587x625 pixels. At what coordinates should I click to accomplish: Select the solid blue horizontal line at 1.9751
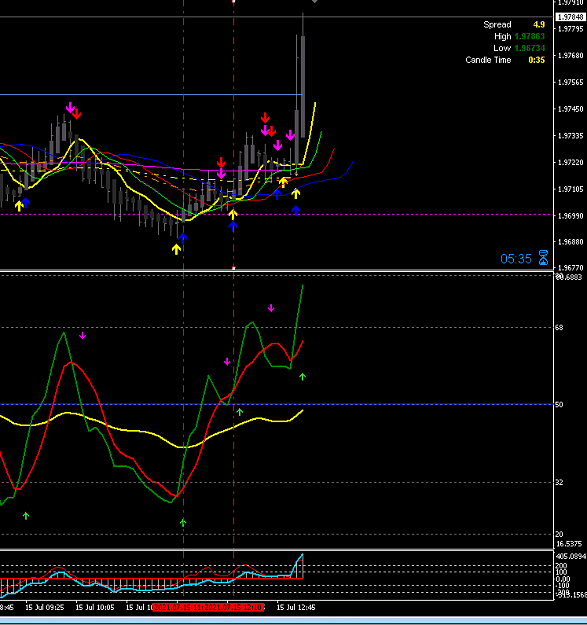(151, 95)
